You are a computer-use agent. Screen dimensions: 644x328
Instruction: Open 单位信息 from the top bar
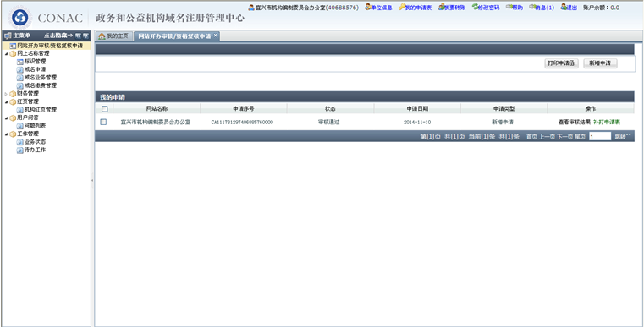pyautogui.click(x=378, y=8)
